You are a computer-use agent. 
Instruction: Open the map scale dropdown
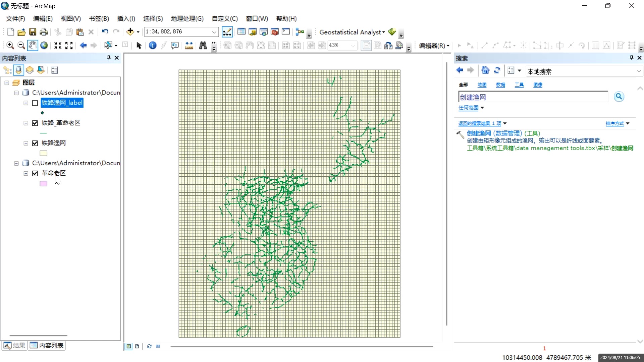(x=214, y=32)
